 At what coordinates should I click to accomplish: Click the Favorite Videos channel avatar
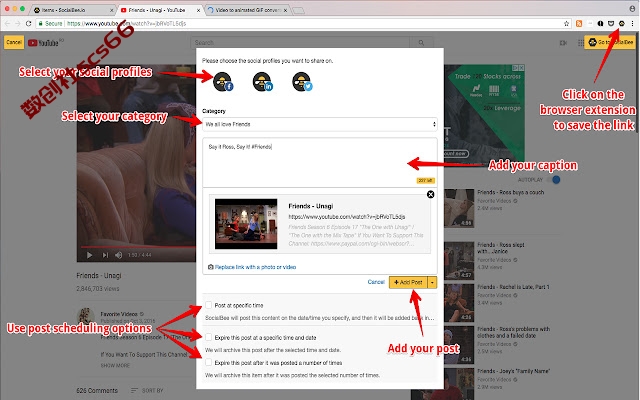(86, 317)
